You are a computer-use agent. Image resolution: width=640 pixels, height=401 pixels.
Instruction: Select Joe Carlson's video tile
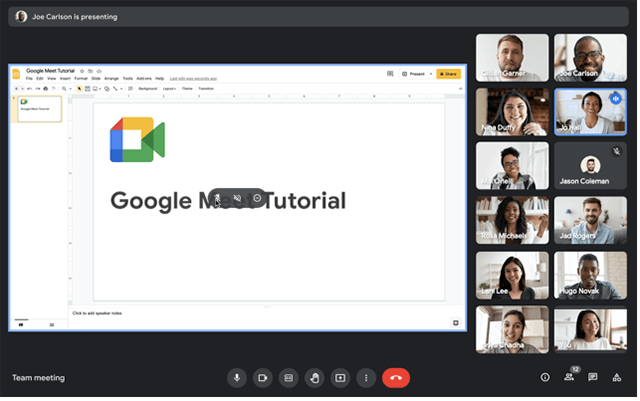pyautogui.click(x=590, y=58)
